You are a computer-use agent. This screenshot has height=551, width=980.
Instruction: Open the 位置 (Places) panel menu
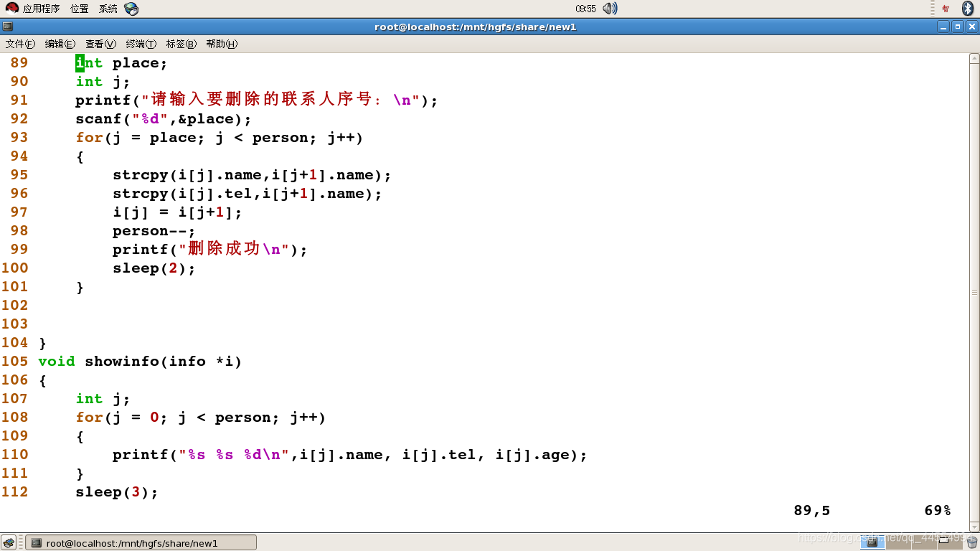pos(80,9)
